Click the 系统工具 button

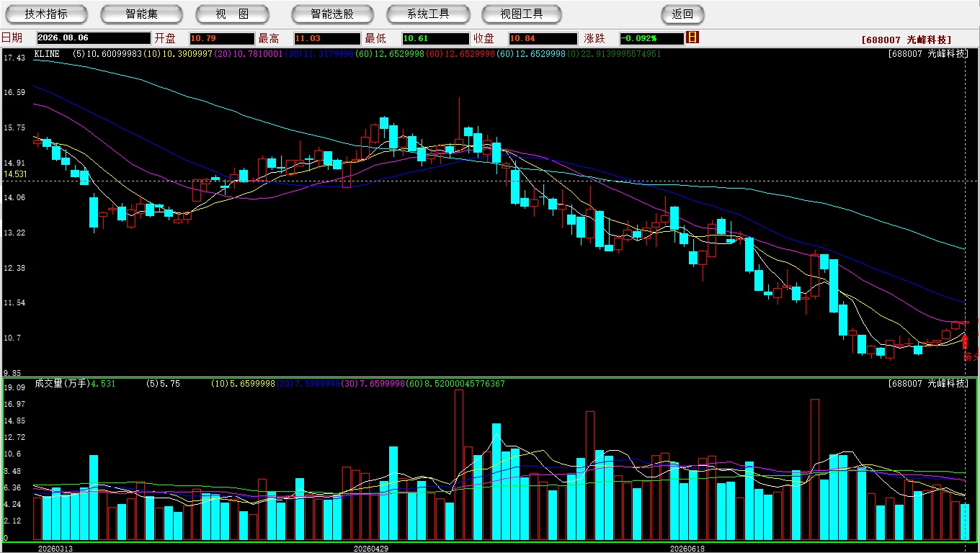(428, 14)
